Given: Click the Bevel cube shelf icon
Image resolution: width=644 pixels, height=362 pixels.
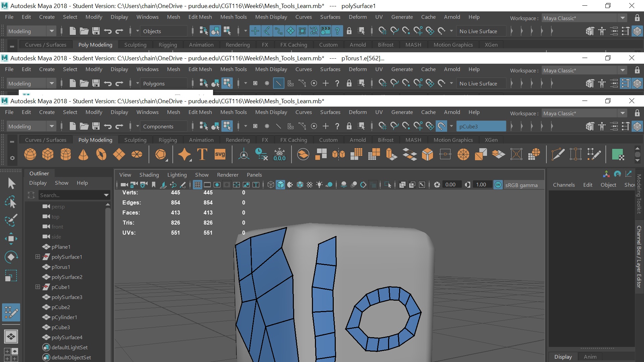Looking at the screenshot, I should click(x=427, y=155).
